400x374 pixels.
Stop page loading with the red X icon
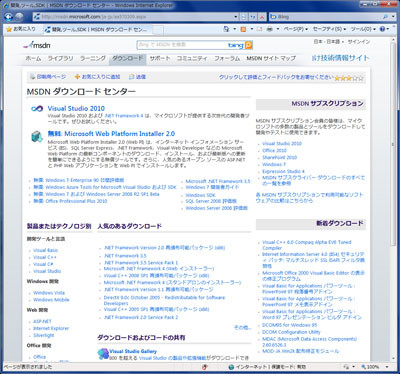tap(262, 17)
